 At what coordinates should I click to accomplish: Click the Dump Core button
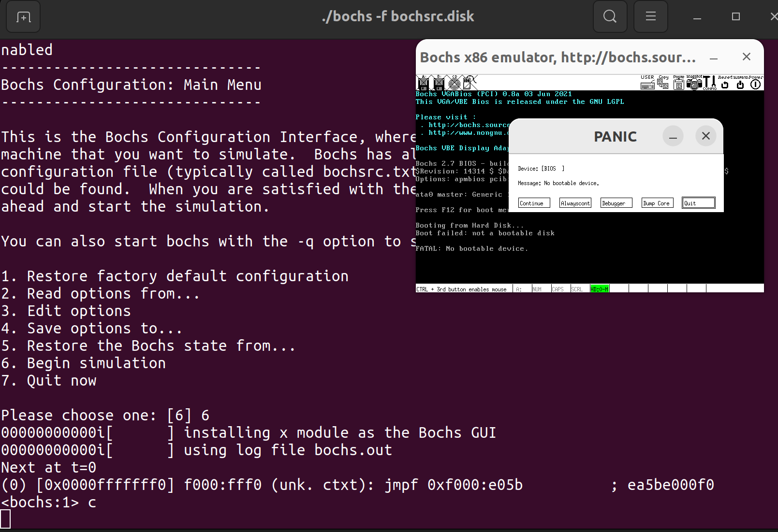click(657, 203)
